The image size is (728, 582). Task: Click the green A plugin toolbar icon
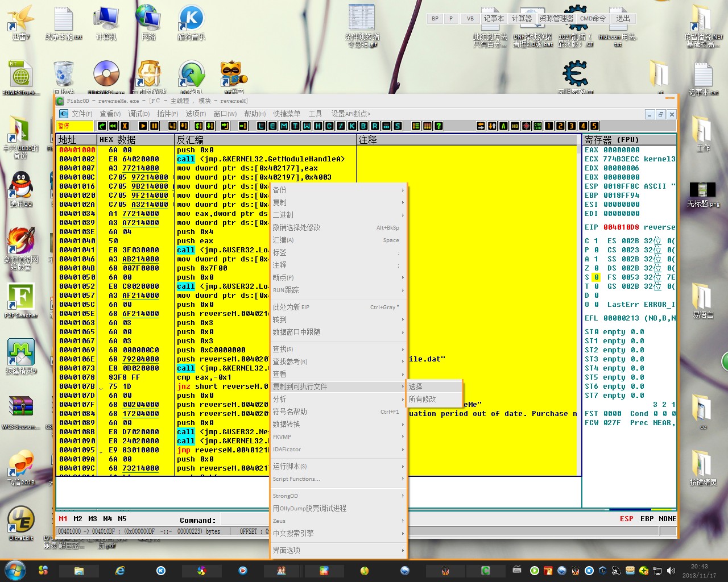(503, 126)
